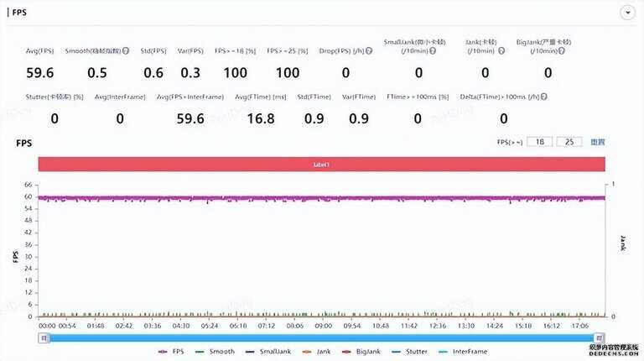Click the purple FPS line in chart
The width and height of the screenshot is (644, 361).
point(322,198)
